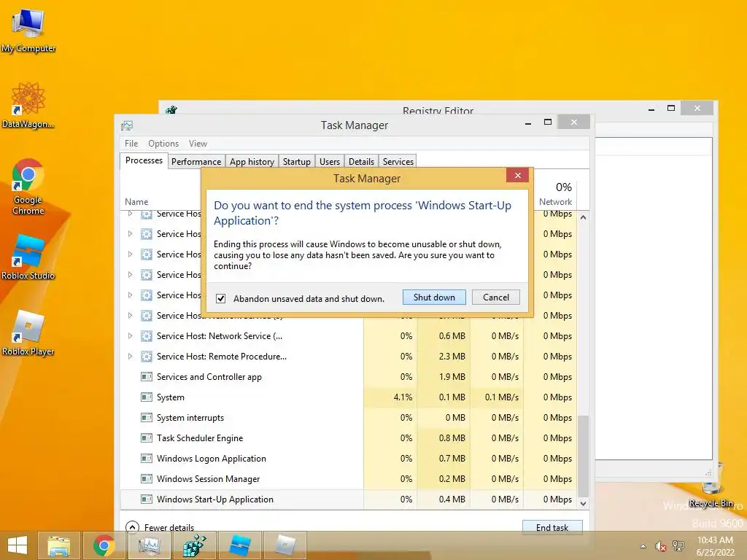Open the Windows Start button
This screenshot has width=747, height=560.
18,545
